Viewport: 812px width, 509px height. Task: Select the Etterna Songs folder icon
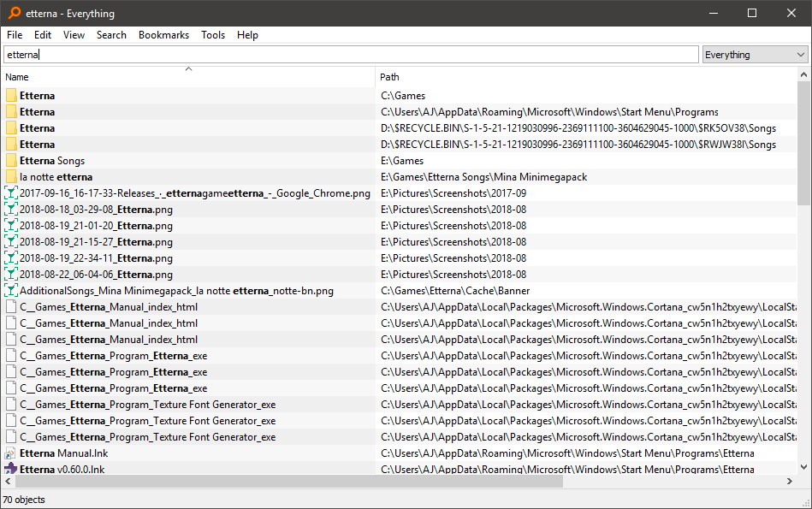pyautogui.click(x=11, y=161)
